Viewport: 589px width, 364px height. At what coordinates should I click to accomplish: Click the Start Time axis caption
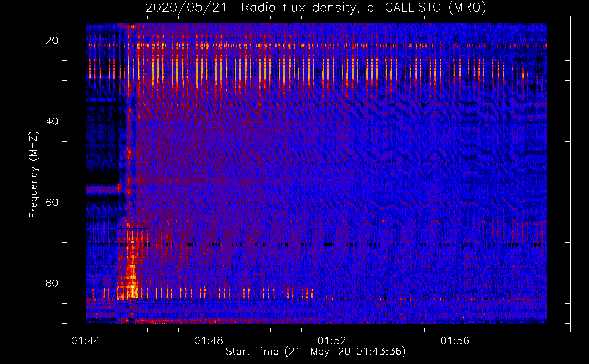tap(316, 352)
